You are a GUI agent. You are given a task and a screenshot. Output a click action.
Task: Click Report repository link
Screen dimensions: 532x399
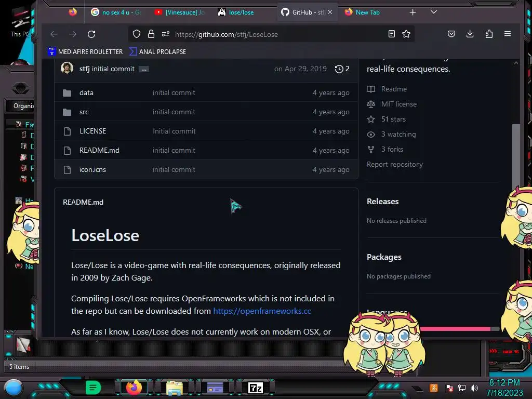click(x=395, y=165)
